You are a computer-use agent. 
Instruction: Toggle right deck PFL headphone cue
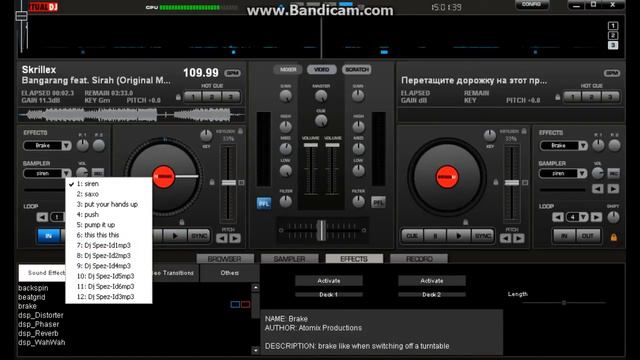378,202
